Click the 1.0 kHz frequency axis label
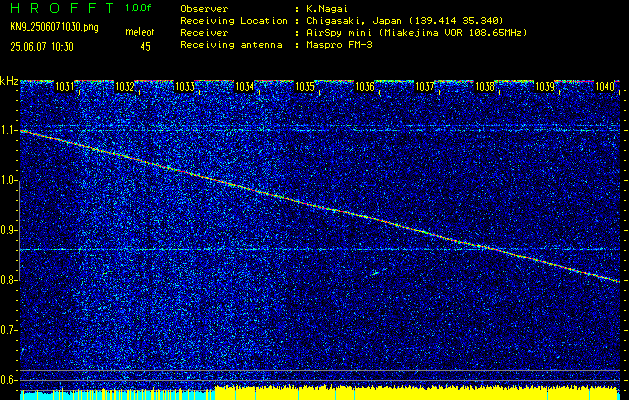The width and height of the screenshot is (629, 400). (8, 181)
